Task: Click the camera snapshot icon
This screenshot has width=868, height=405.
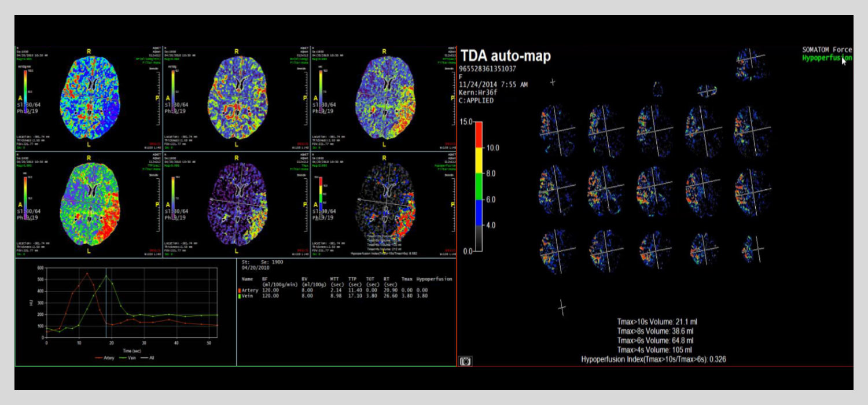Action: pyautogui.click(x=466, y=361)
